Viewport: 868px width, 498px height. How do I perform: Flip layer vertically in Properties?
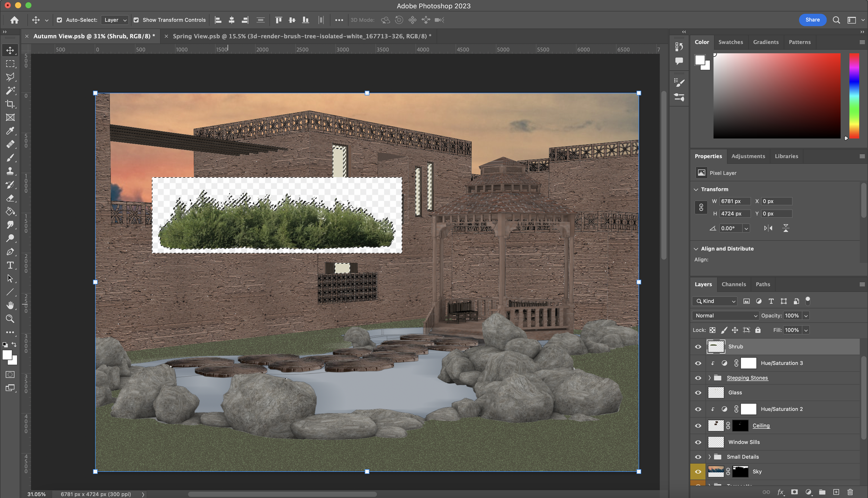pos(786,228)
